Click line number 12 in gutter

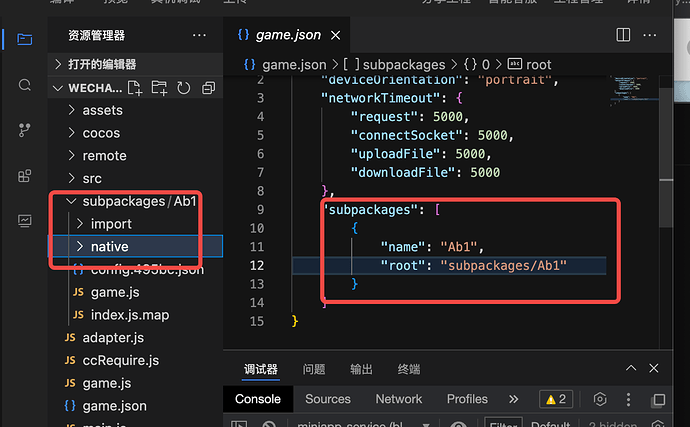[257, 265]
